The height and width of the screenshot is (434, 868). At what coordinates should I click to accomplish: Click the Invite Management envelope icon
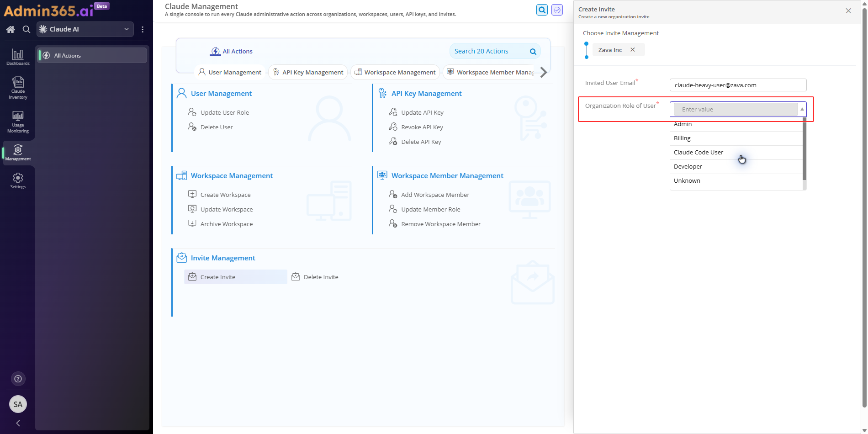pyautogui.click(x=181, y=258)
